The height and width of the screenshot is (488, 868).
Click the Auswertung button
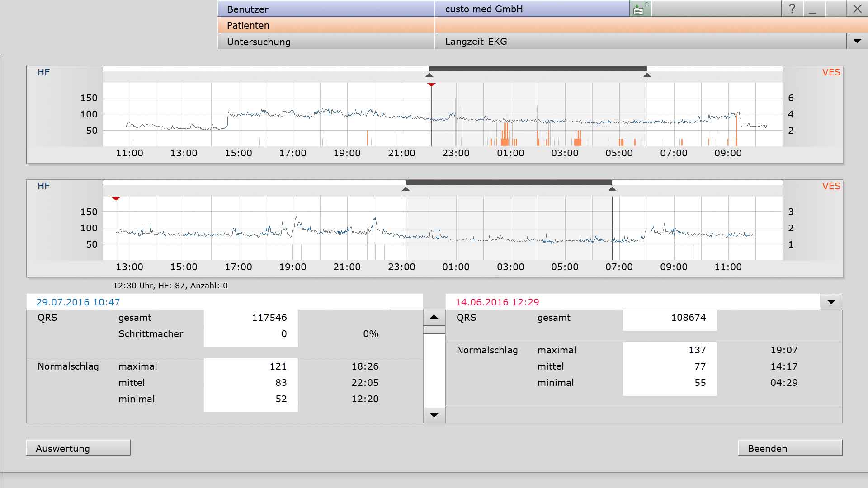pos(78,448)
